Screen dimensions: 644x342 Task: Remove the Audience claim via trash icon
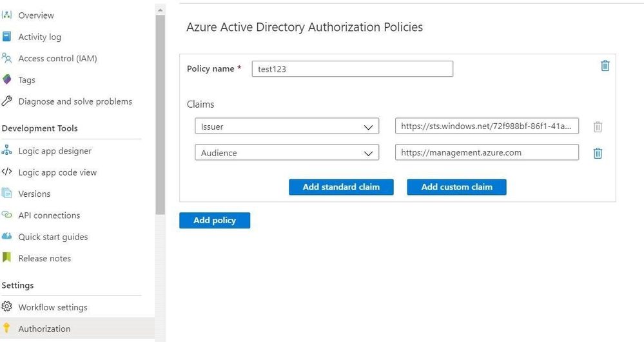coord(598,153)
